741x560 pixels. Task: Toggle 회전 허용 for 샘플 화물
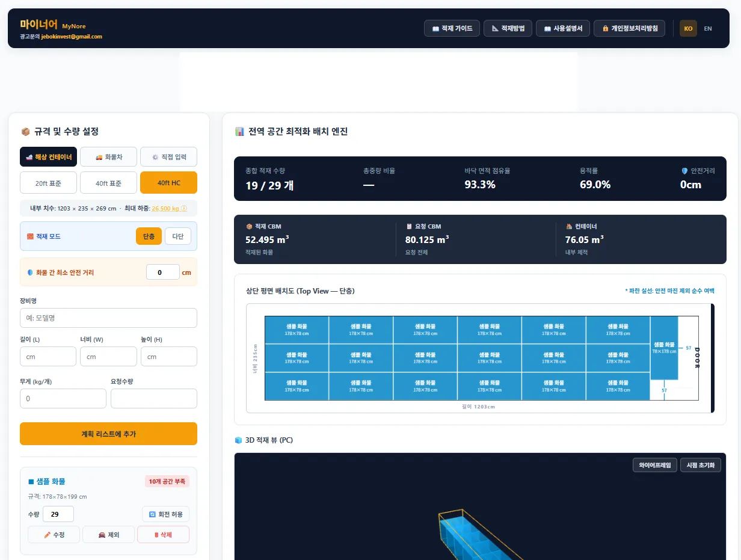(x=166, y=514)
